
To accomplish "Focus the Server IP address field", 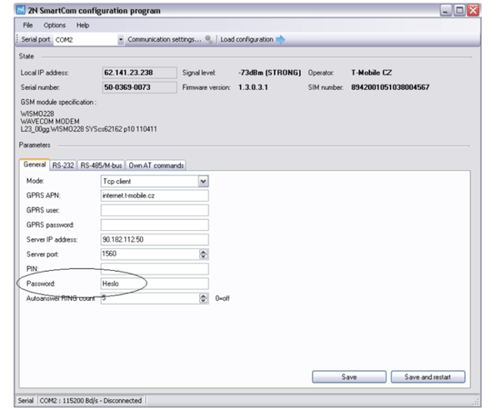I will 155,240.
